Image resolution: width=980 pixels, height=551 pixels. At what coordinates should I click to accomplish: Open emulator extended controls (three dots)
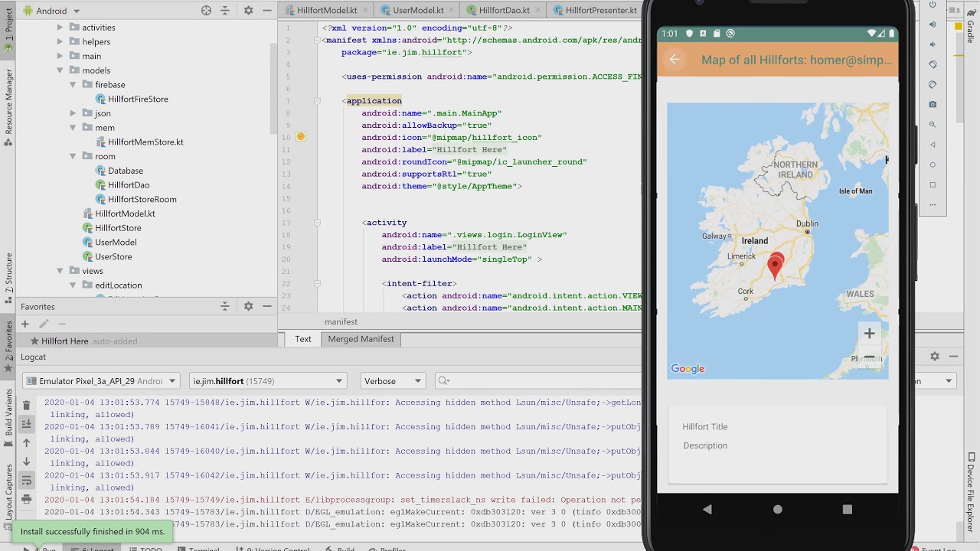[x=933, y=204]
